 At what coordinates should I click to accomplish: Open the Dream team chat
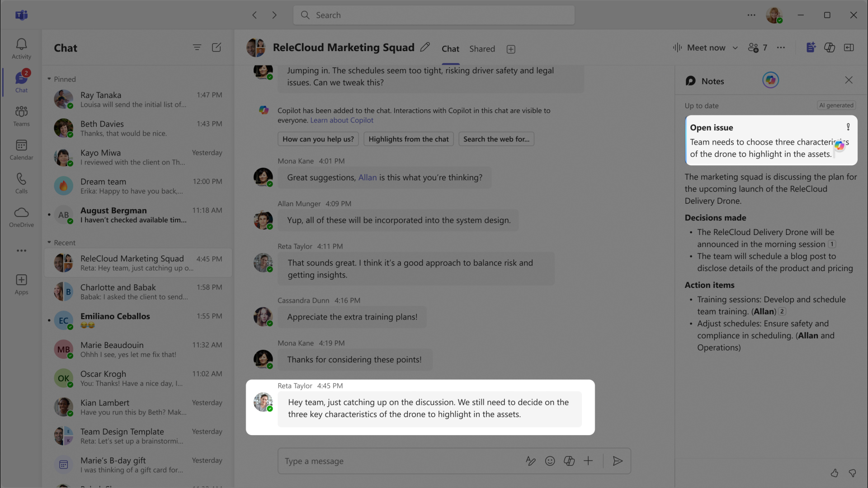(138, 186)
